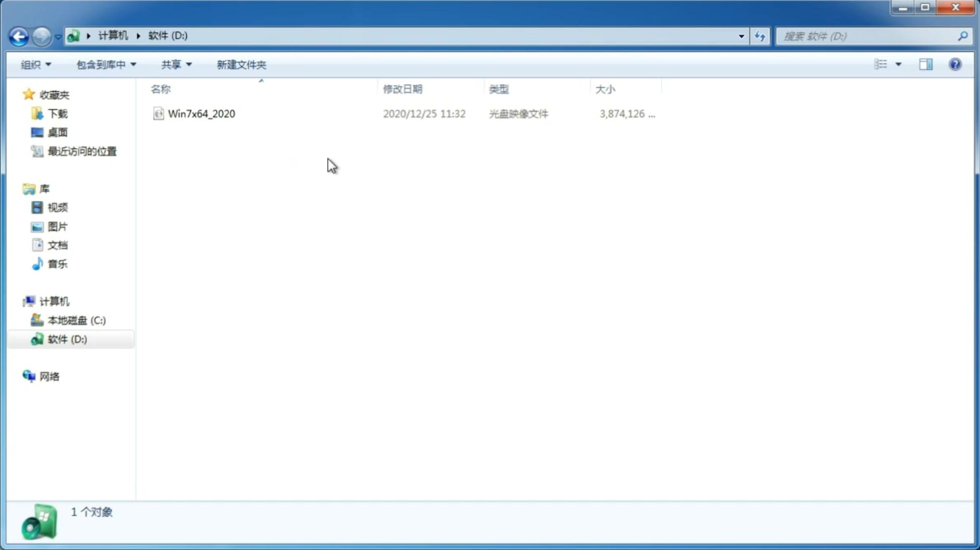The height and width of the screenshot is (550, 980).
Task: Click the 视频 library icon
Action: tap(37, 207)
